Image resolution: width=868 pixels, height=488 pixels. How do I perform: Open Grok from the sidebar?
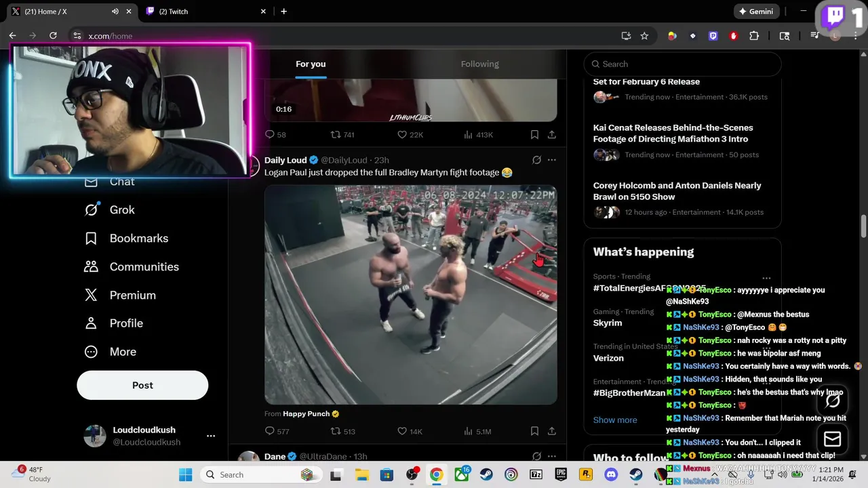(109, 210)
